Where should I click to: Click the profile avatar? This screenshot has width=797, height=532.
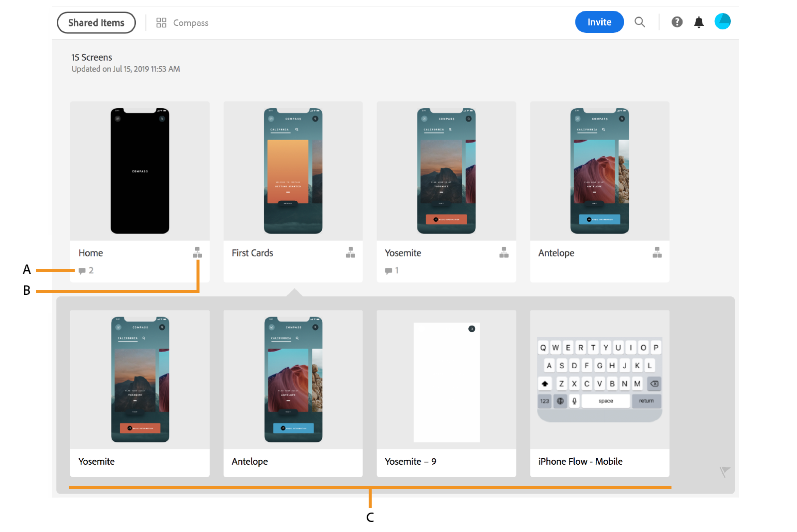tap(723, 21)
